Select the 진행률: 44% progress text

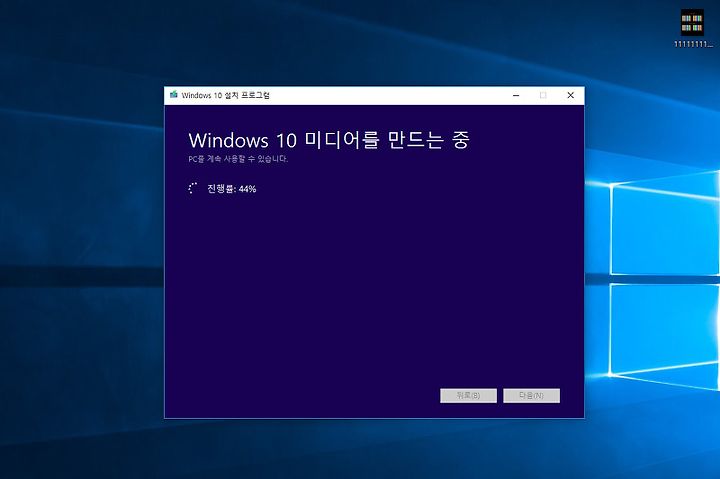pos(231,189)
